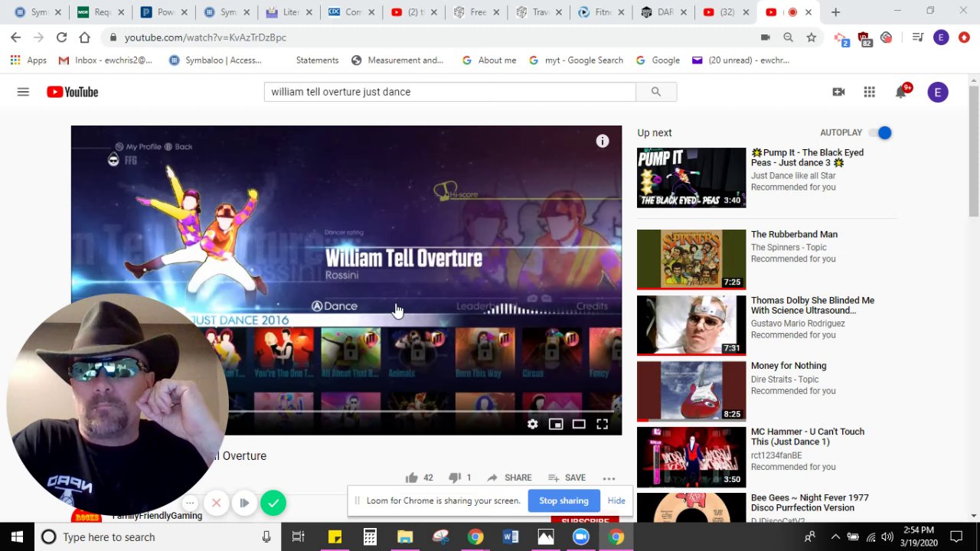Click the Windows taskbar search box

coord(158,537)
